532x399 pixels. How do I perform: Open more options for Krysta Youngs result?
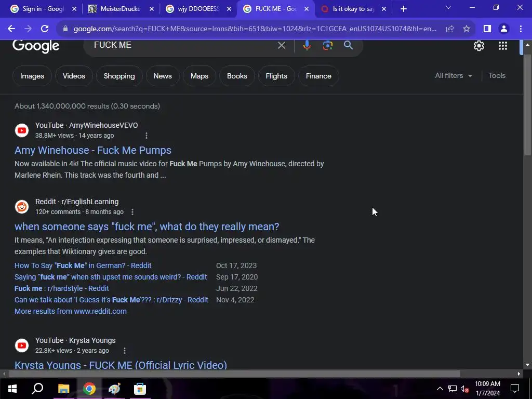point(125,351)
